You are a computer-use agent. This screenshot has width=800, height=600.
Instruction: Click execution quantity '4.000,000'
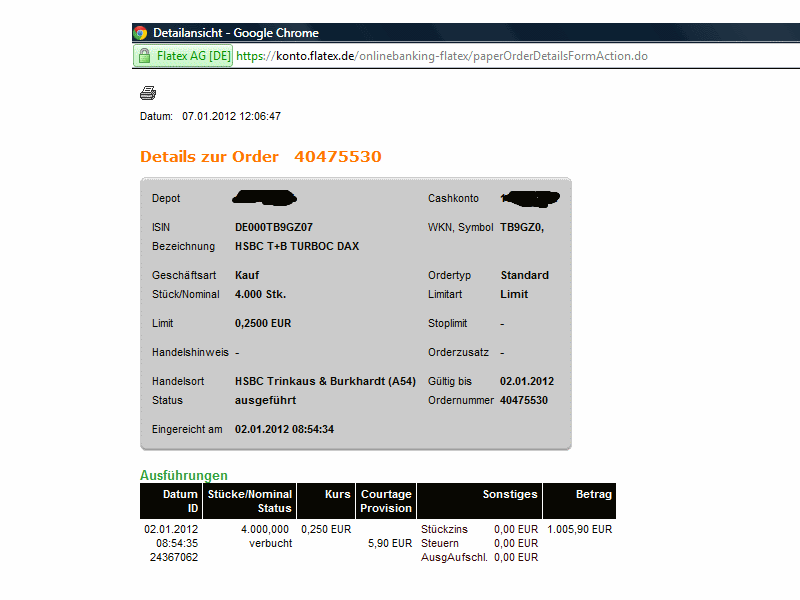tap(265, 529)
